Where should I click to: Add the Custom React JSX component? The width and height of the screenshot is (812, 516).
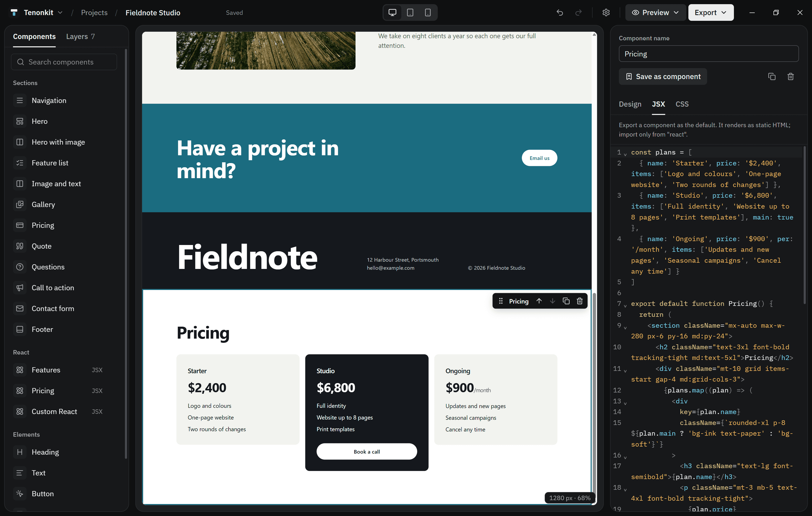click(x=64, y=411)
